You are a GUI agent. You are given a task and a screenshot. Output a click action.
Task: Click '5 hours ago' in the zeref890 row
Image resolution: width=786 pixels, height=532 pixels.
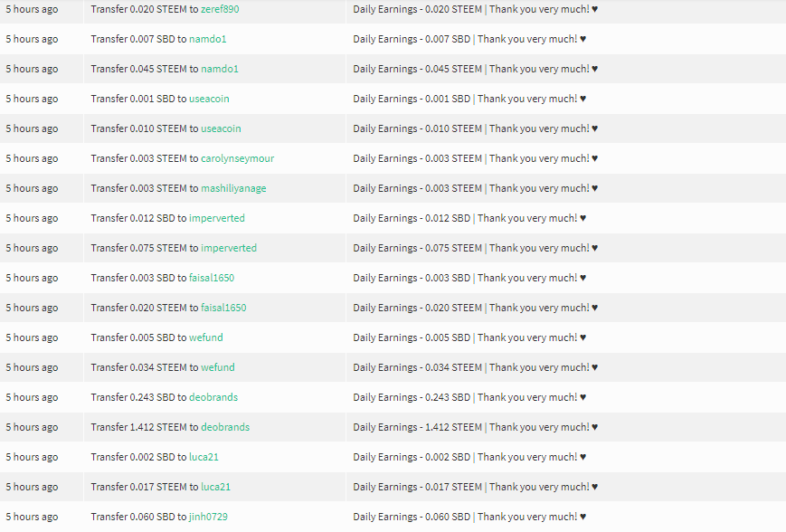tap(32, 9)
